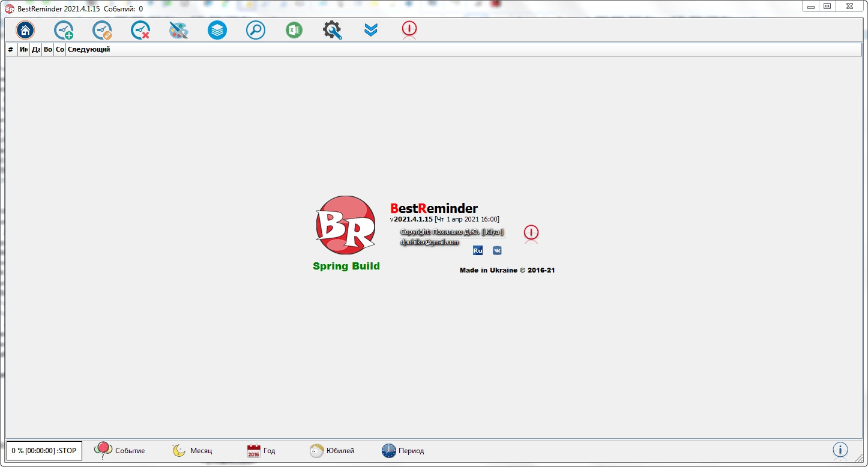The image size is (868, 467).
Task: Click the double down-chevron toolbar icon
Action: pos(371,30)
